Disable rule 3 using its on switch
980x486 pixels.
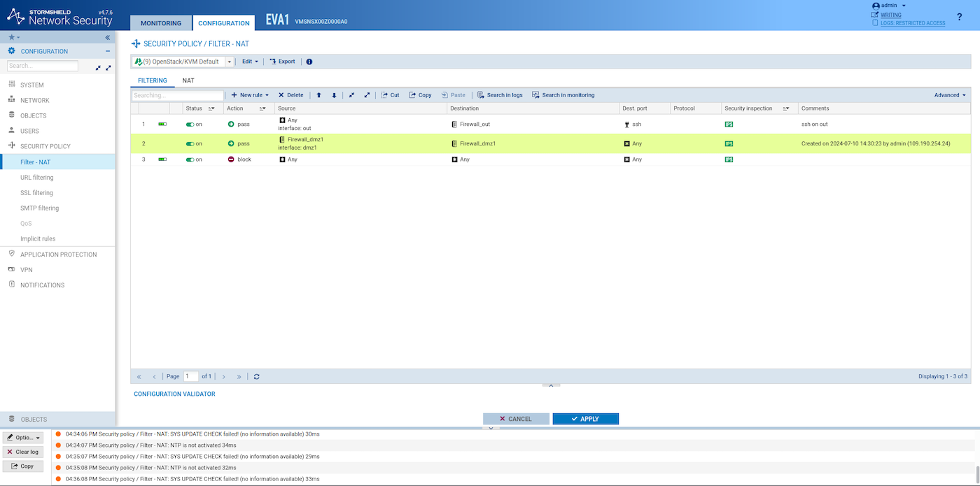[x=190, y=159]
